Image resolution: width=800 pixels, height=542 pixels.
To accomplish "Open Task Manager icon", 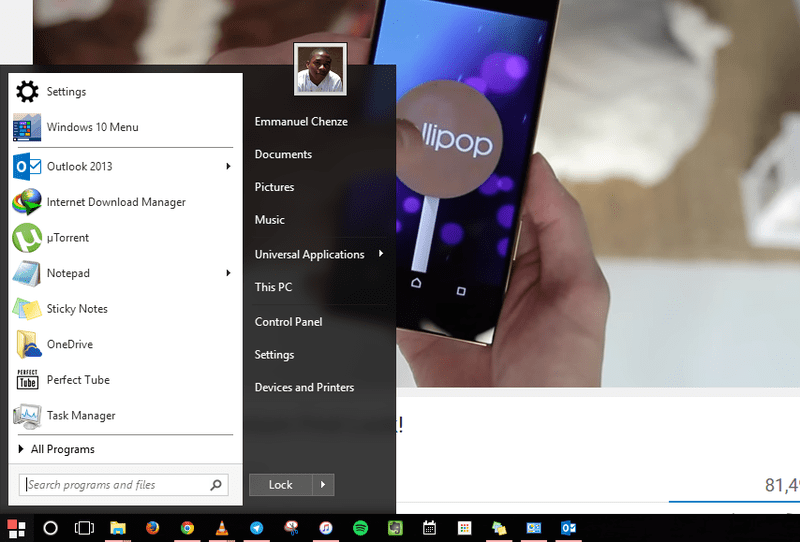I will pyautogui.click(x=27, y=415).
